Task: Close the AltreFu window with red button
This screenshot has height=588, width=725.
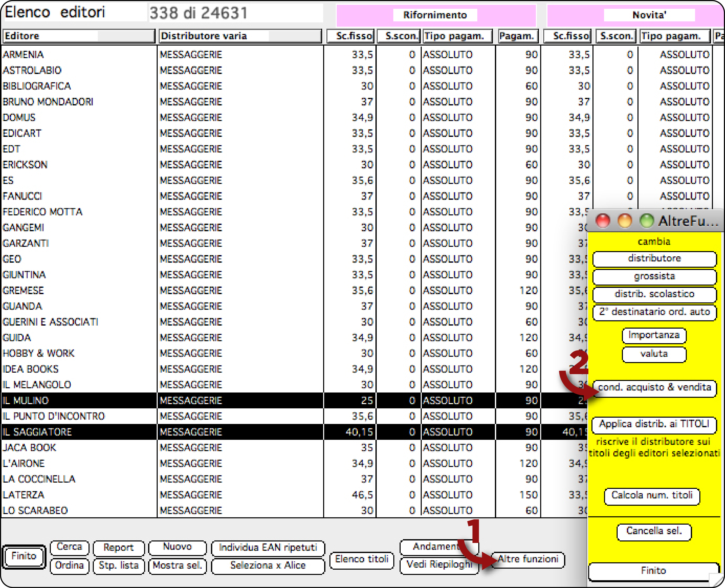Action: 603,221
